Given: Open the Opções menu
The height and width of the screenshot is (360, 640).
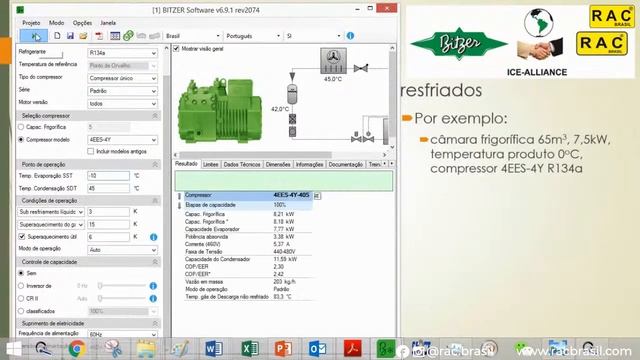Looking at the screenshot, I should [x=82, y=23].
